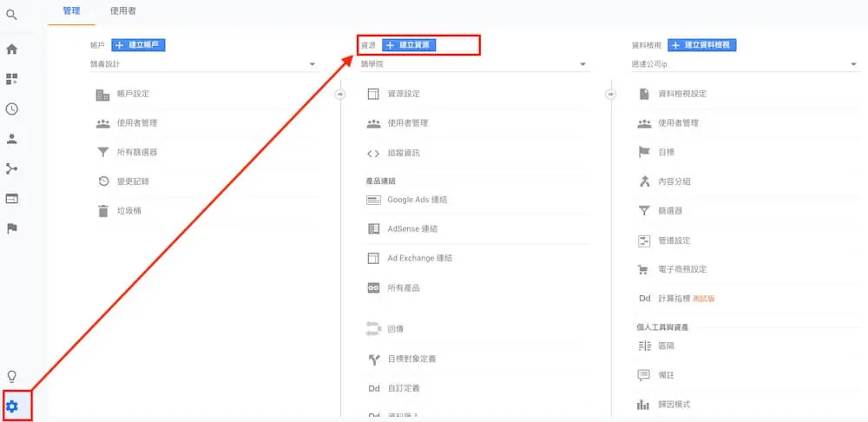Open 管道設定 channel settings icon
The image size is (868, 422).
click(x=644, y=241)
